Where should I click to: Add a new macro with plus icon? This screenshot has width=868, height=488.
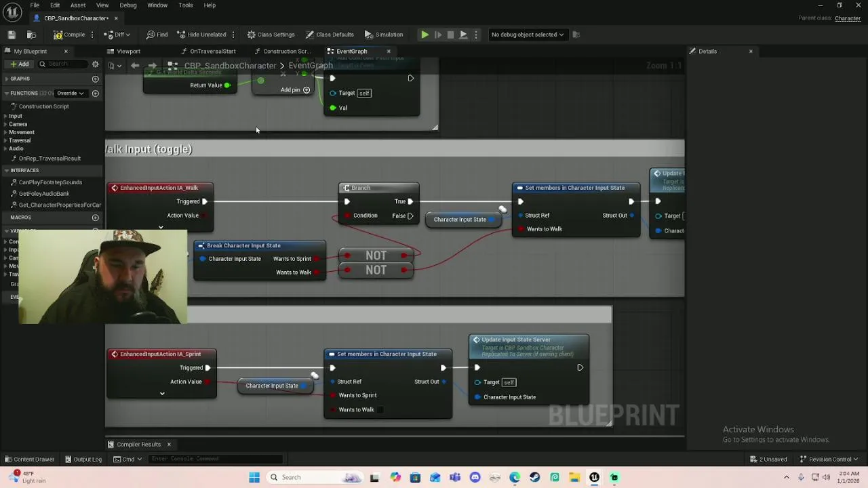pos(95,218)
